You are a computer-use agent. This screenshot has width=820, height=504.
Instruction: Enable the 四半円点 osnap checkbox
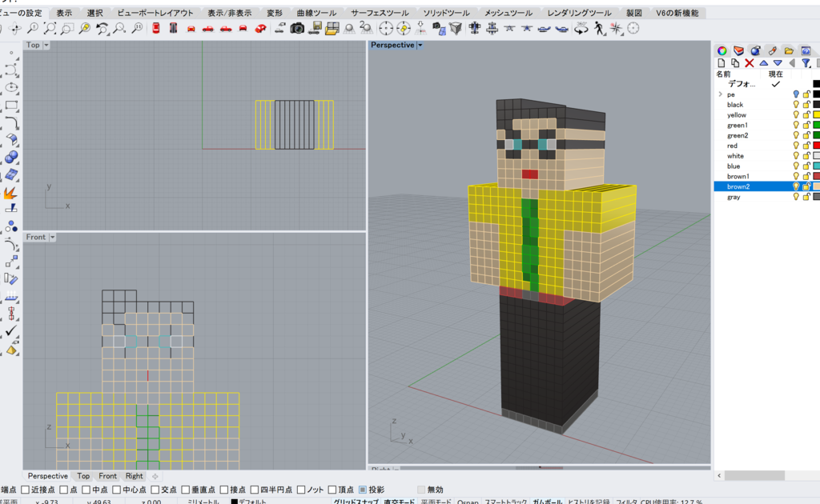[254, 490]
